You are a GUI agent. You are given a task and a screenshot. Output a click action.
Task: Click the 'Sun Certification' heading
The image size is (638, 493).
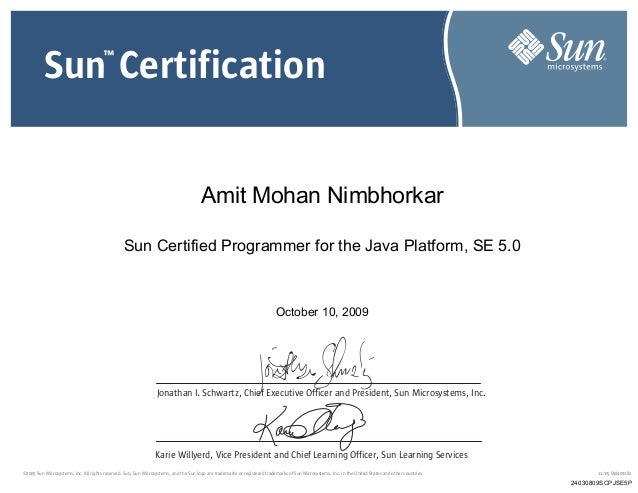(x=185, y=65)
